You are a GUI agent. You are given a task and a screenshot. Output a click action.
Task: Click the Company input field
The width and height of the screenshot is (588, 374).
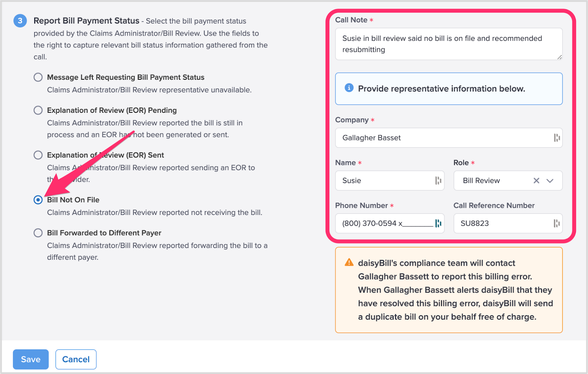(x=449, y=138)
